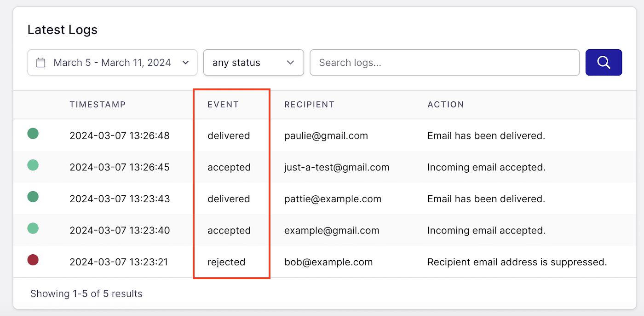The image size is (644, 316).
Task: Click bob@example.com in the rejected row
Action: [328, 262]
